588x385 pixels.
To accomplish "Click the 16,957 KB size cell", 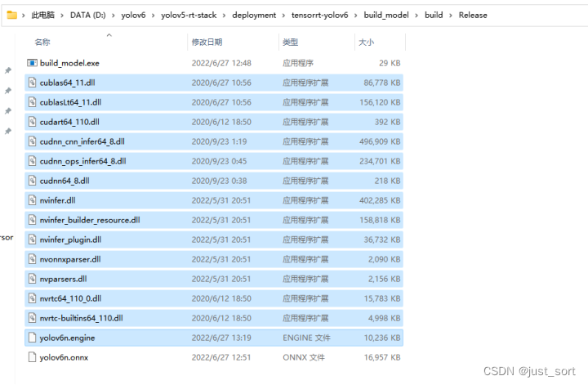I will 382,357.
